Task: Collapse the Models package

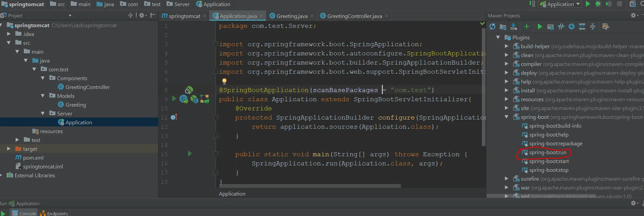Action: coord(43,96)
